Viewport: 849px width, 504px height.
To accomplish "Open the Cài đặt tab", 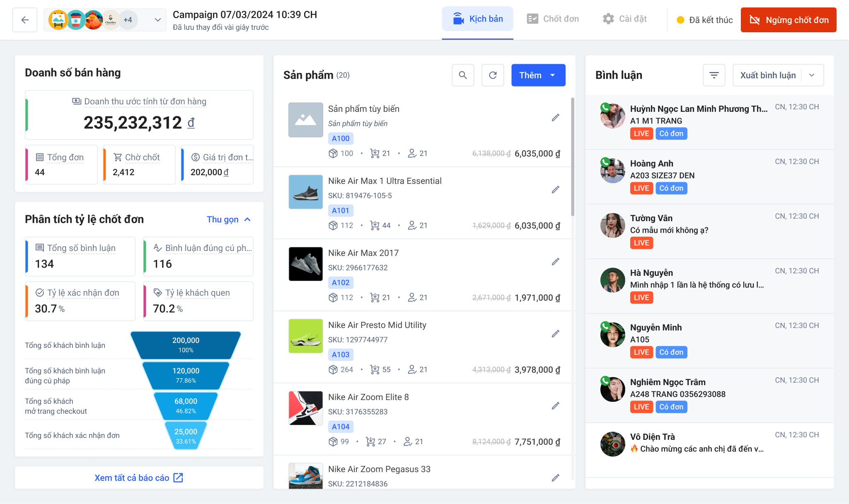I will 625,19.
